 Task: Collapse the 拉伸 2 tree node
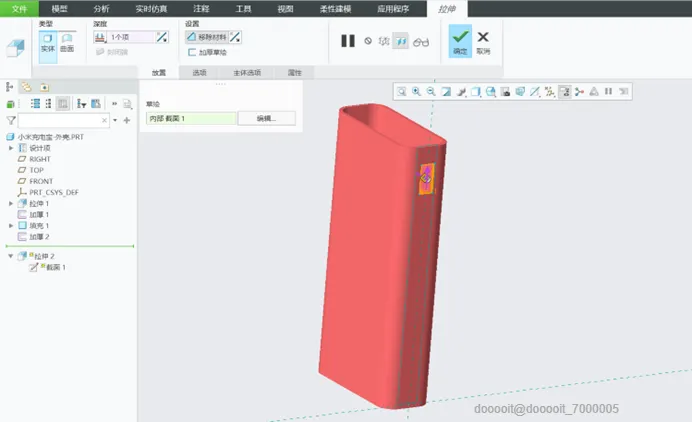click(x=11, y=256)
